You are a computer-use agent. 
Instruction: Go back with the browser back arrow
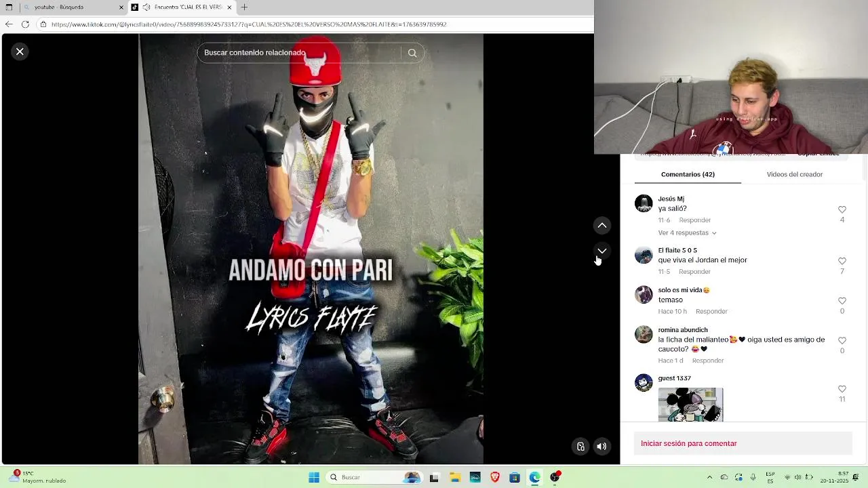pos(9,24)
